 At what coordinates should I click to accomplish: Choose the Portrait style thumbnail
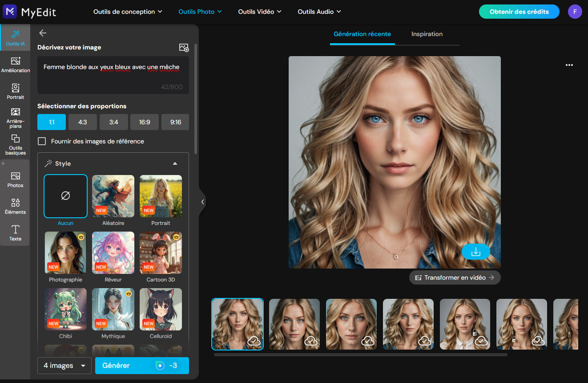tap(161, 196)
